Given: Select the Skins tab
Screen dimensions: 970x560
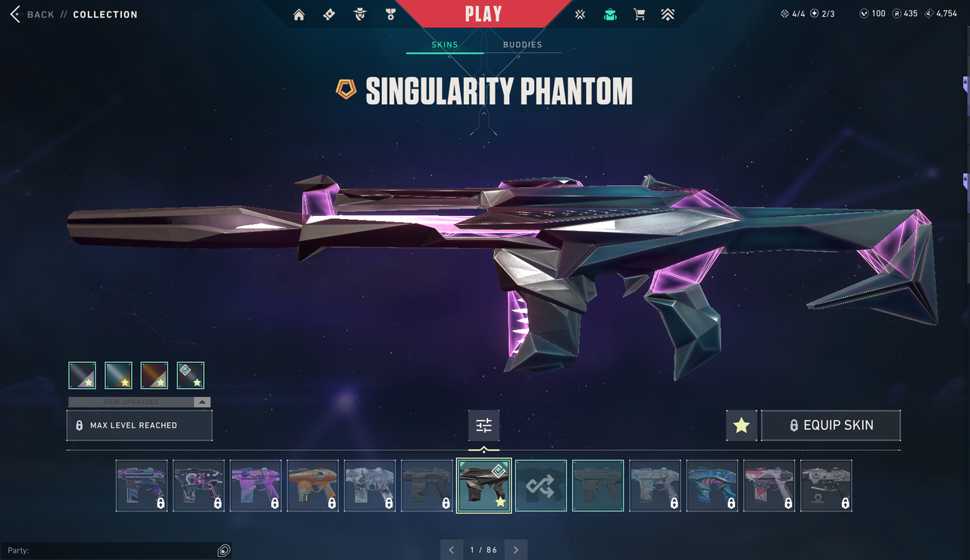Looking at the screenshot, I should 445,45.
